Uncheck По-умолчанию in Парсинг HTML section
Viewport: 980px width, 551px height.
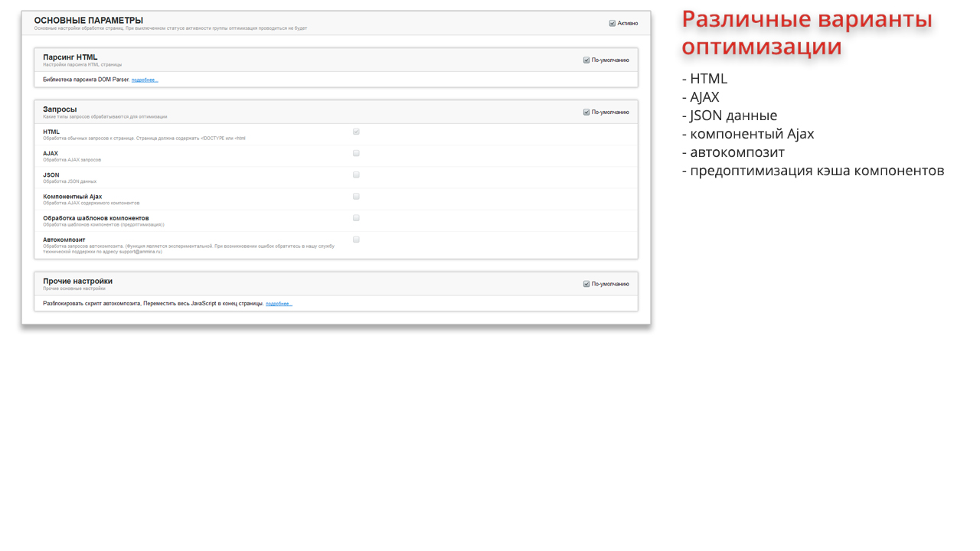tap(586, 60)
